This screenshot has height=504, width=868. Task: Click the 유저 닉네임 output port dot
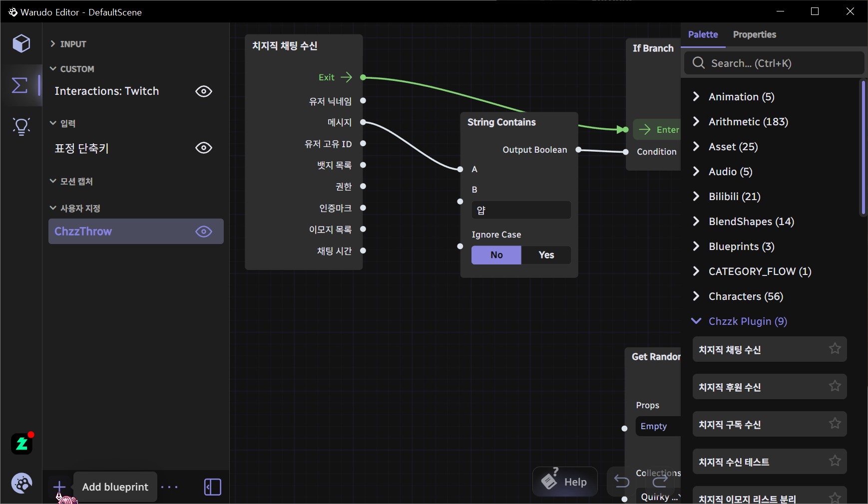coord(363,101)
